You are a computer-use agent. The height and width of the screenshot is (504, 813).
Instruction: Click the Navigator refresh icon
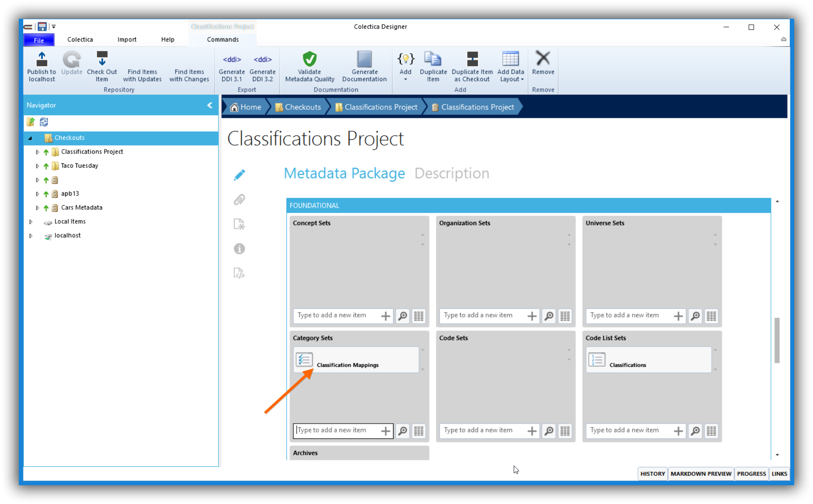(44, 122)
